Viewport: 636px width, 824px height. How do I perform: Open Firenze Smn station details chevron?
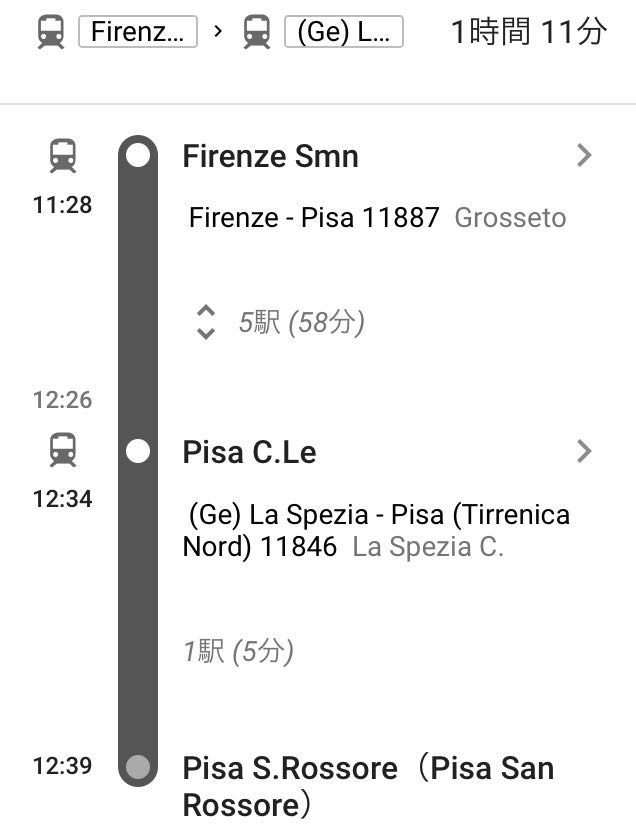pyautogui.click(x=584, y=156)
